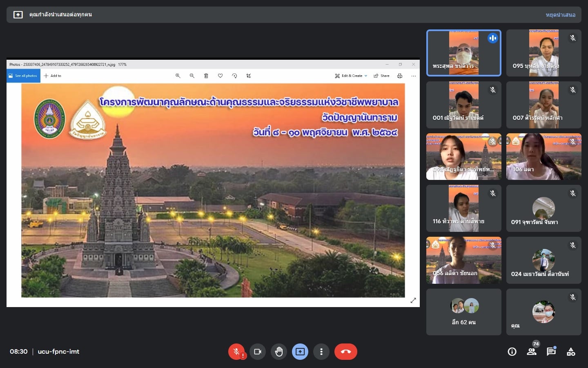
Task: Raise hand in the meeting
Action: coord(279,352)
